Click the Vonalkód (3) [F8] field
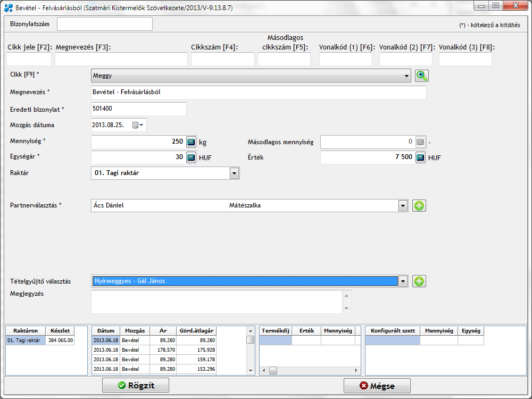 pos(465,59)
